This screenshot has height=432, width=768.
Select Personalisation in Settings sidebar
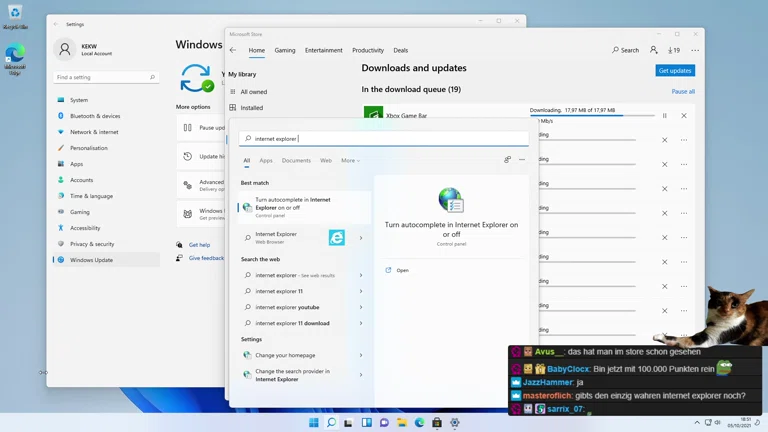pos(106,148)
